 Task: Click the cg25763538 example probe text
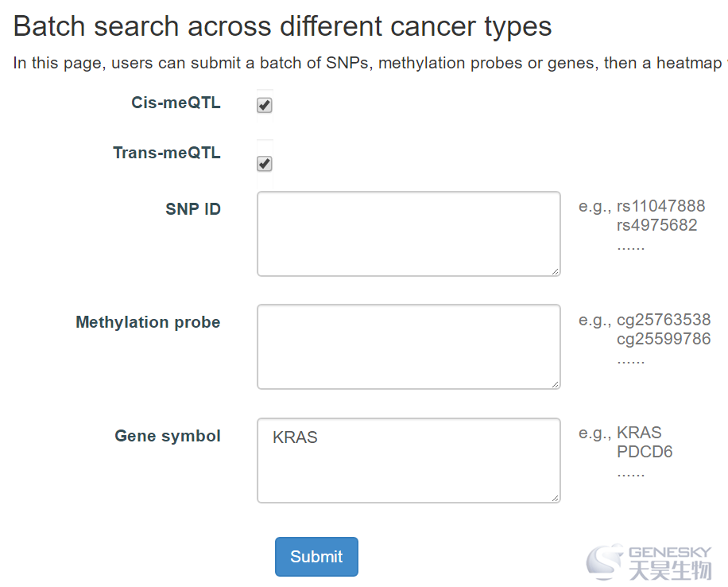(x=664, y=320)
